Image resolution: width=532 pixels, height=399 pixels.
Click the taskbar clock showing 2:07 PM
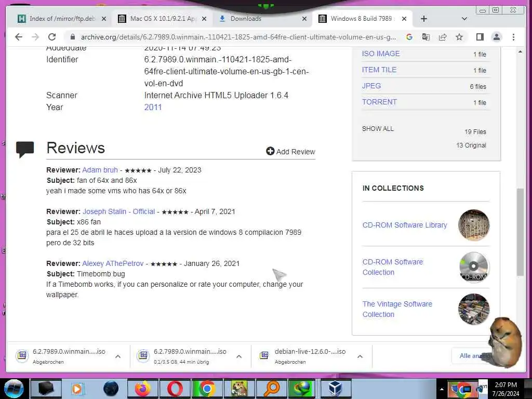pos(506,389)
